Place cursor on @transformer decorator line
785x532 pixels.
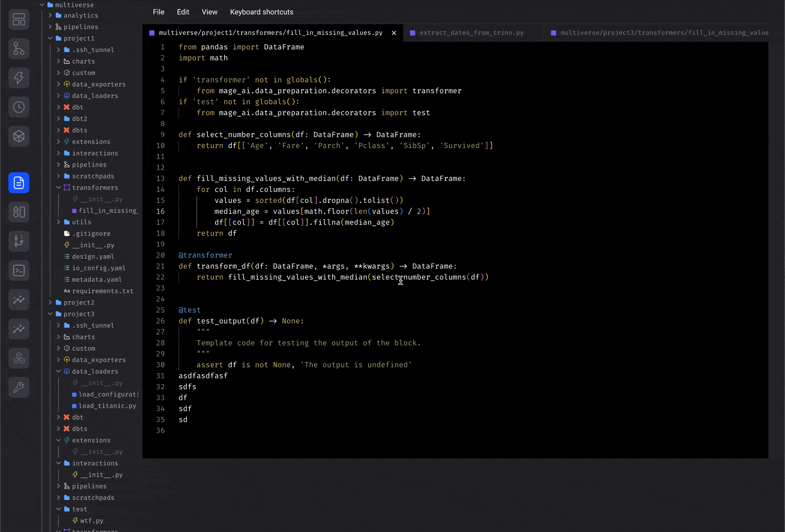[x=205, y=255]
